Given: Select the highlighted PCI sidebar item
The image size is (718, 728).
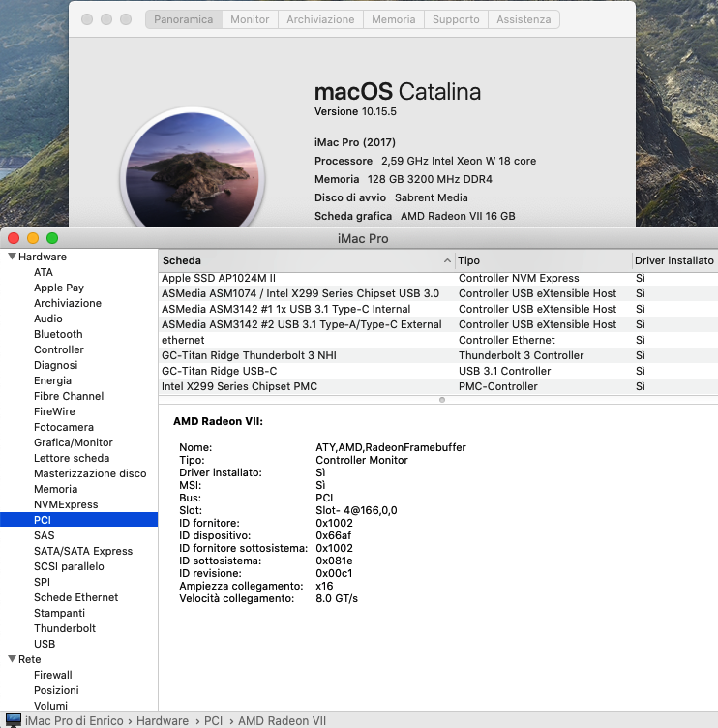Looking at the screenshot, I should [x=79, y=520].
